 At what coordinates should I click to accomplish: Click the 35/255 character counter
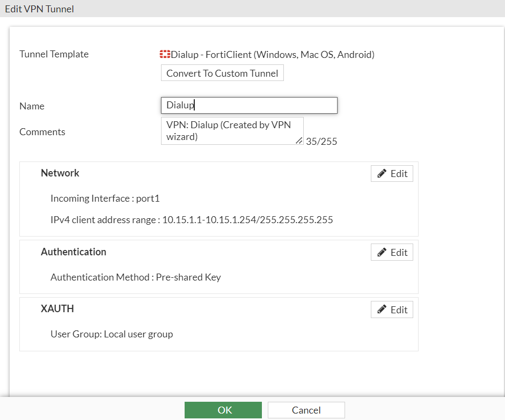pos(321,142)
